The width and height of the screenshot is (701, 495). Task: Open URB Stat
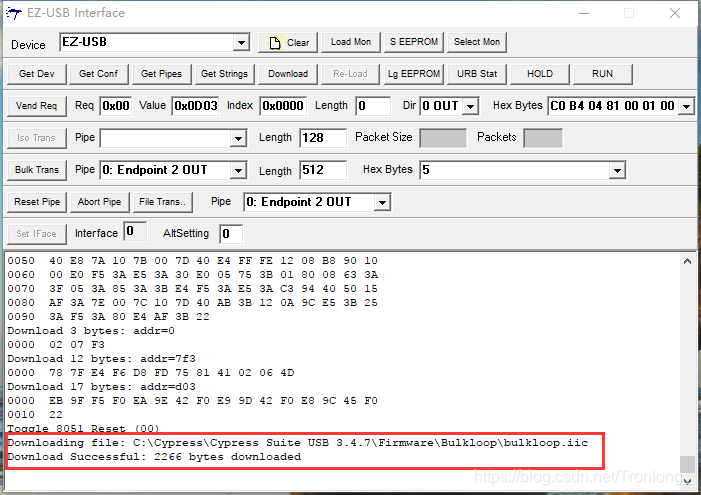click(477, 74)
